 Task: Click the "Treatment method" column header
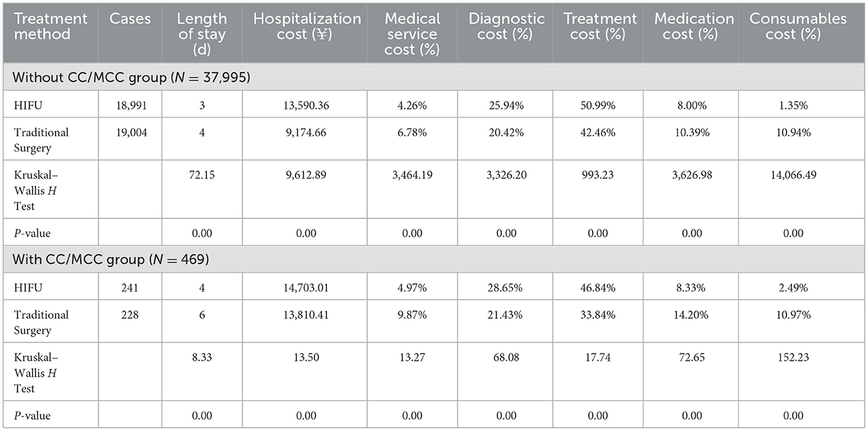pyautogui.click(x=42, y=27)
